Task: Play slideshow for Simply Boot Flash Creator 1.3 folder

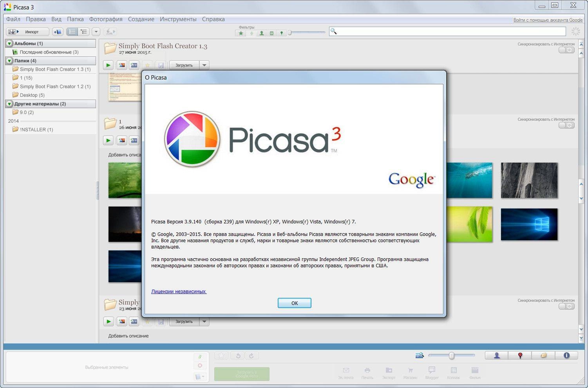Action: click(x=109, y=65)
